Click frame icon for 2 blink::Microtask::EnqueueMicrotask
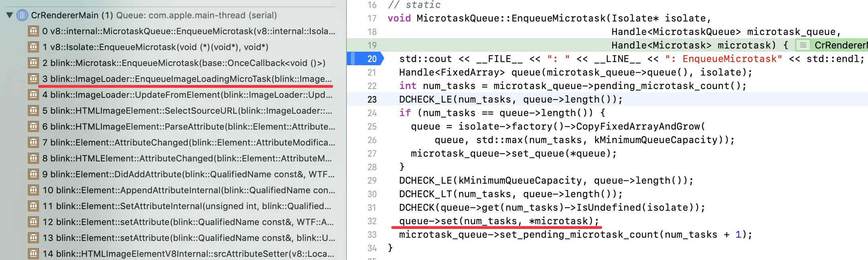Screen dimensions: 868x260 pos(33,63)
